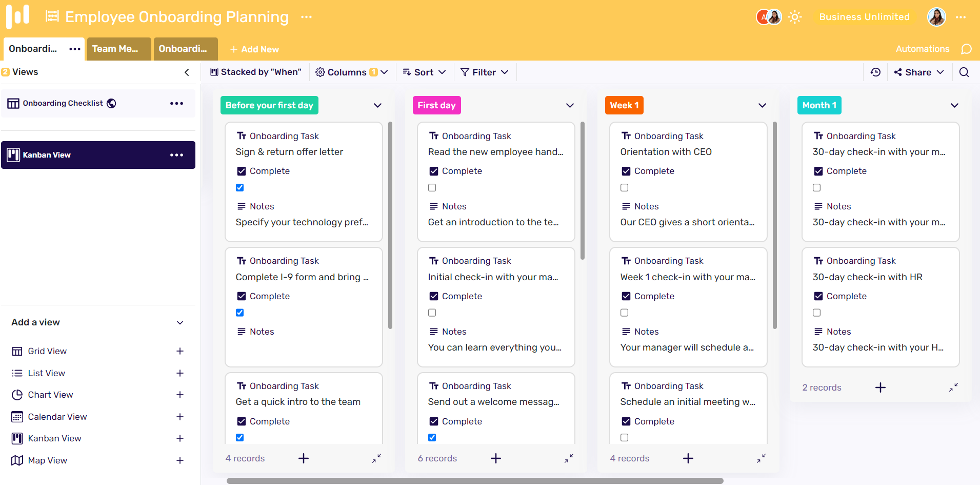This screenshot has width=980, height=485.
Task: Click Add New to create a table
Action: point(254,49)
